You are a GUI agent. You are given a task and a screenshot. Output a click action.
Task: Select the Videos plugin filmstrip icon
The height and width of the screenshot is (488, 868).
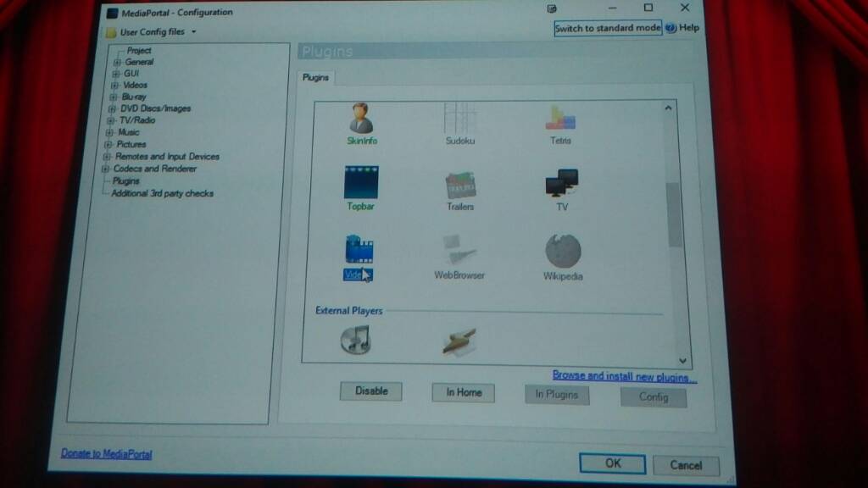pyautogui.click(x=359, y=250)
